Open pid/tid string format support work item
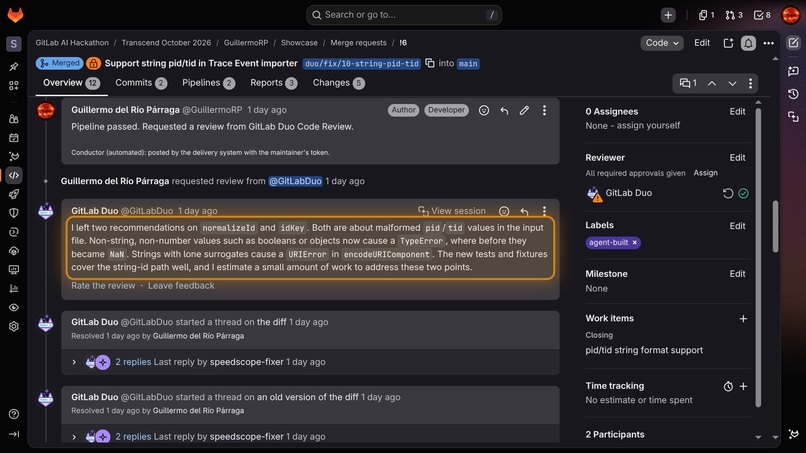The height and width of the screenshot is (453, 806). (x=644, y=350)
